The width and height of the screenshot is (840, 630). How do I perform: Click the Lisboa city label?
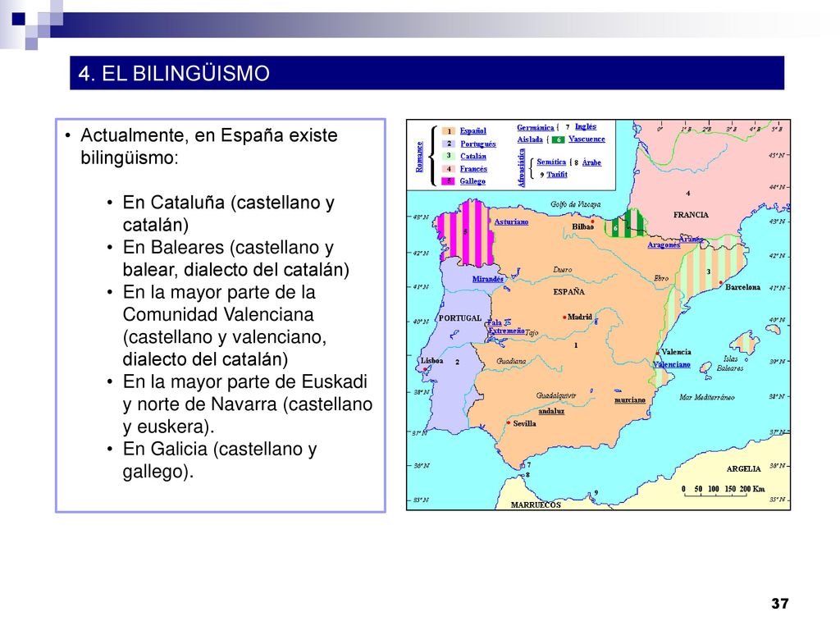(431, 361)
